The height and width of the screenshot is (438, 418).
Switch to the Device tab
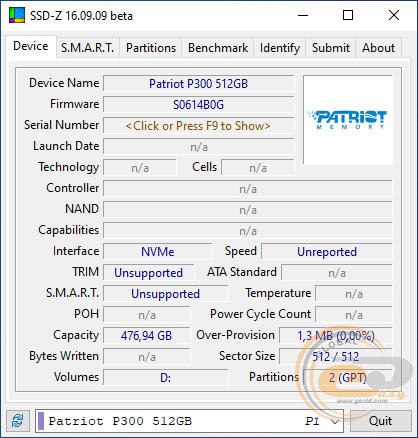(31, 46)
